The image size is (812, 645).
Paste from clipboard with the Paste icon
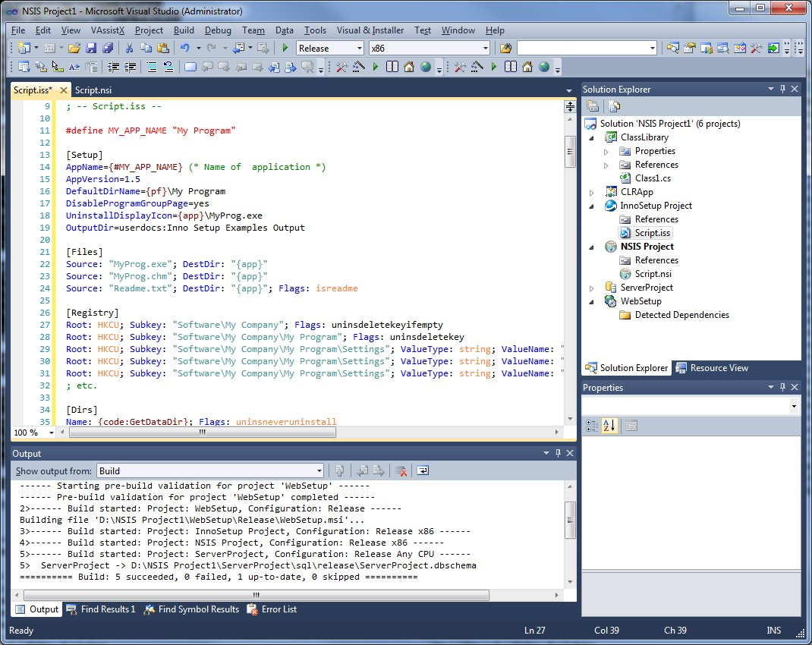pos(163,48)
